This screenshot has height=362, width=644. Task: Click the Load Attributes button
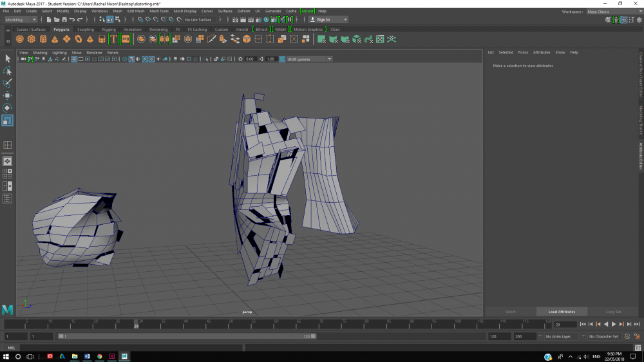point(562,312)
